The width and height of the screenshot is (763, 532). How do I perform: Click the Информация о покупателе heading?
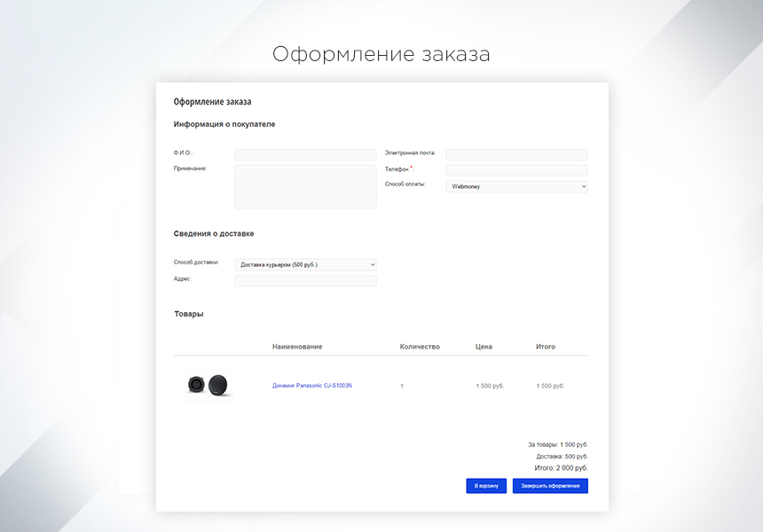click(x=224, y=123)
